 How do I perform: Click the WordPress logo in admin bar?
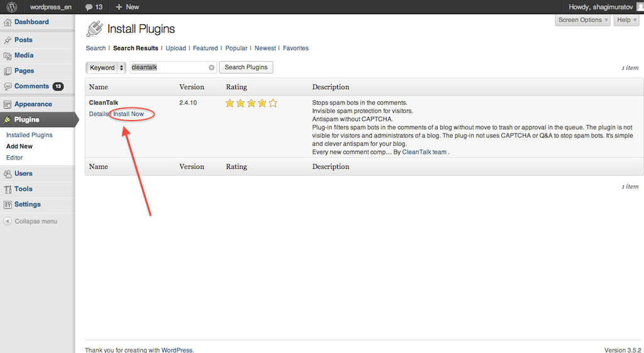12,7
